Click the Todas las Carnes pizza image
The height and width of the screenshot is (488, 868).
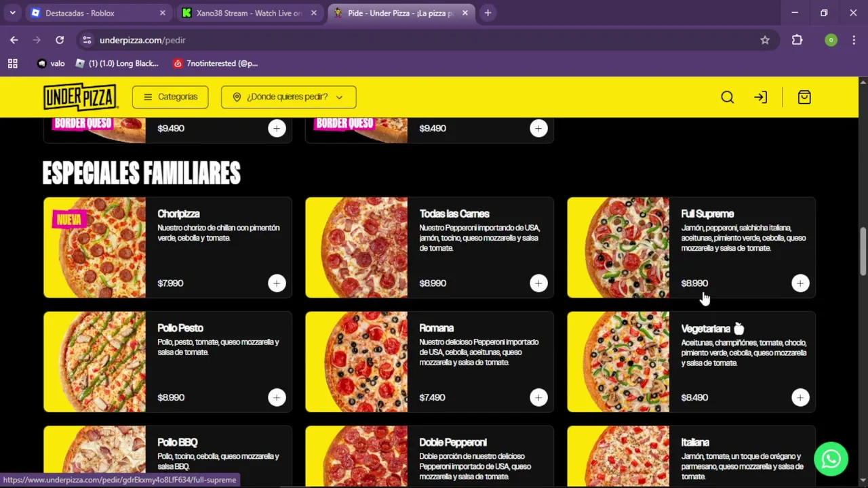coord(357,247)
